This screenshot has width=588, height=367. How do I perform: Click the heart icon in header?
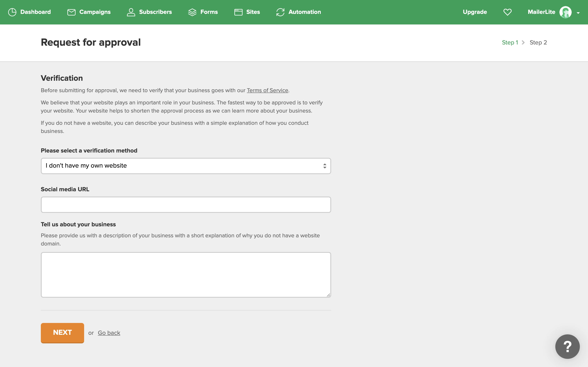click(507, 12)
